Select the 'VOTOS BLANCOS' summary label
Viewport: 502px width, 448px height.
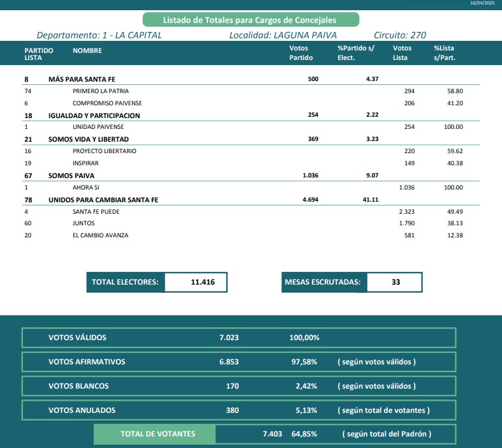click(78, 386)
